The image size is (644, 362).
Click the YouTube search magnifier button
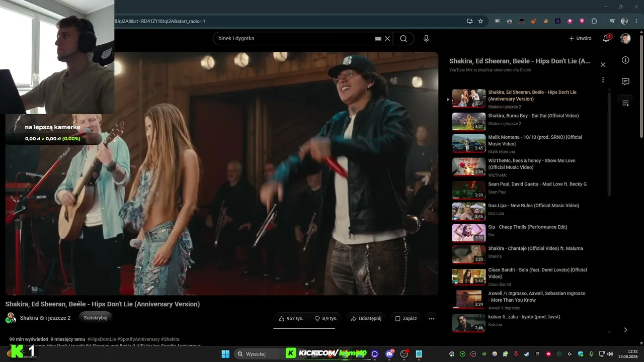coord(404,39)
